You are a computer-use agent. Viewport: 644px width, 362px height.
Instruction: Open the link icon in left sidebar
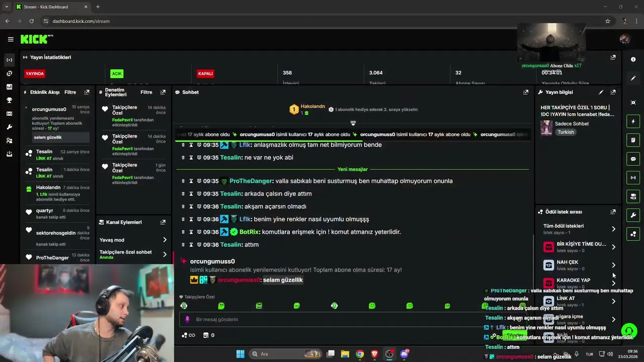(9, 73)
